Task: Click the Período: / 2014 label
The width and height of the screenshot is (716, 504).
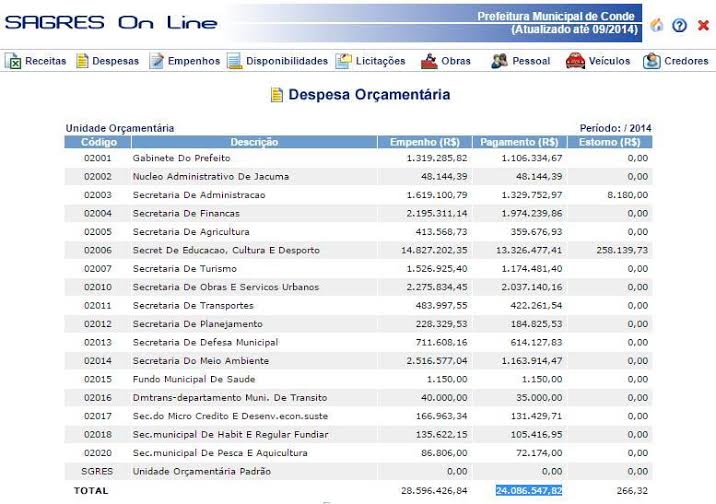Action: pos(616,128)
